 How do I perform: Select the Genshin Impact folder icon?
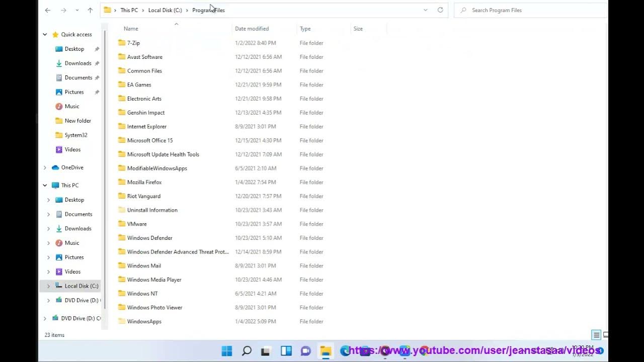(x=121, y=113)
